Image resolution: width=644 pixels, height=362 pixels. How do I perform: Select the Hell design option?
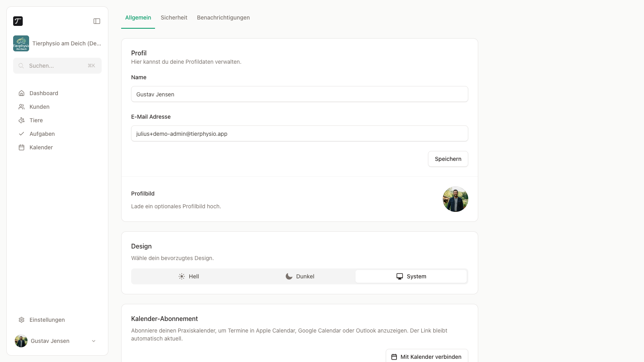point(188,276)
